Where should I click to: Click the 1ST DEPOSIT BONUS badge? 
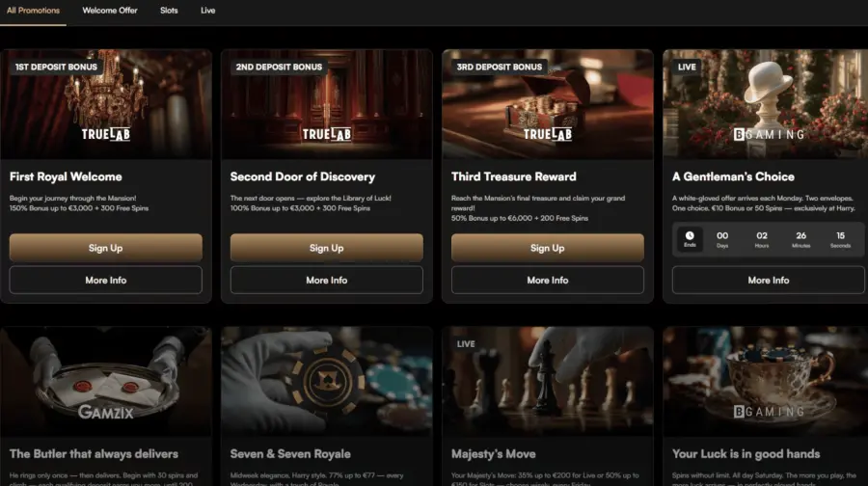pos(56,67)
